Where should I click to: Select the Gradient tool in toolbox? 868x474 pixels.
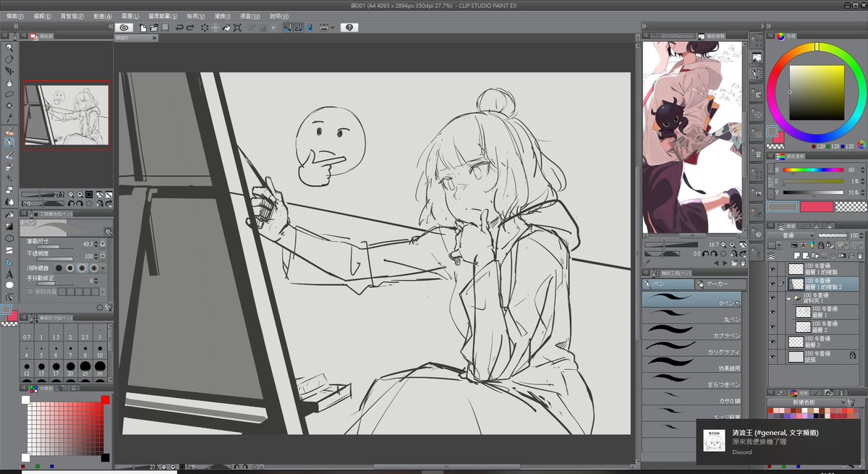[x=9, y=227]
